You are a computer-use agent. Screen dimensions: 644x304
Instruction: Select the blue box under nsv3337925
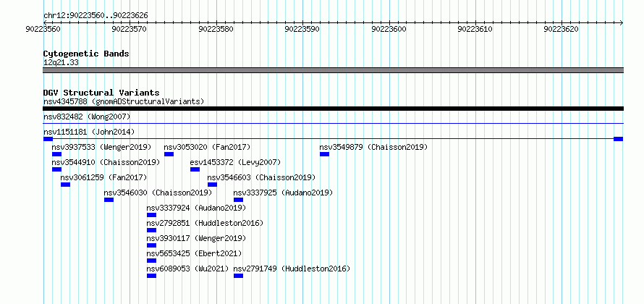238,200
